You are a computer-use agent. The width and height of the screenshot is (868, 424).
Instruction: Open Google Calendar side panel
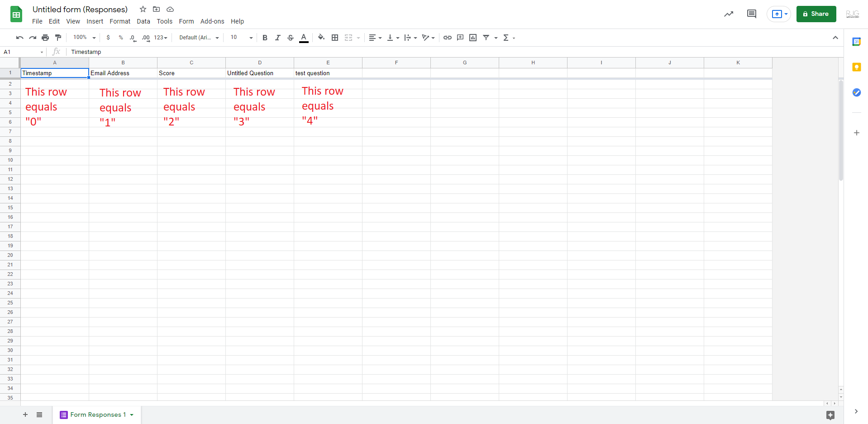click(x=856, y=42)
